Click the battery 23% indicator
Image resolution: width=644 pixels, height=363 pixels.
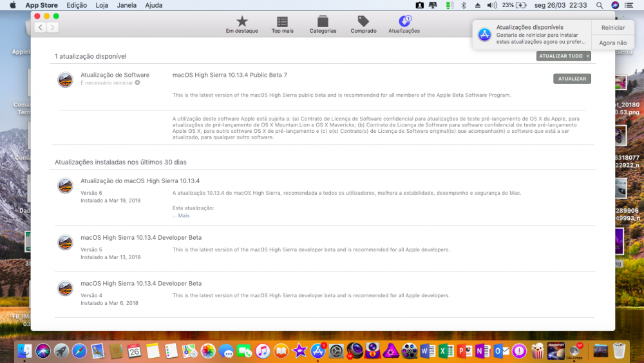(x=514, y=5)
